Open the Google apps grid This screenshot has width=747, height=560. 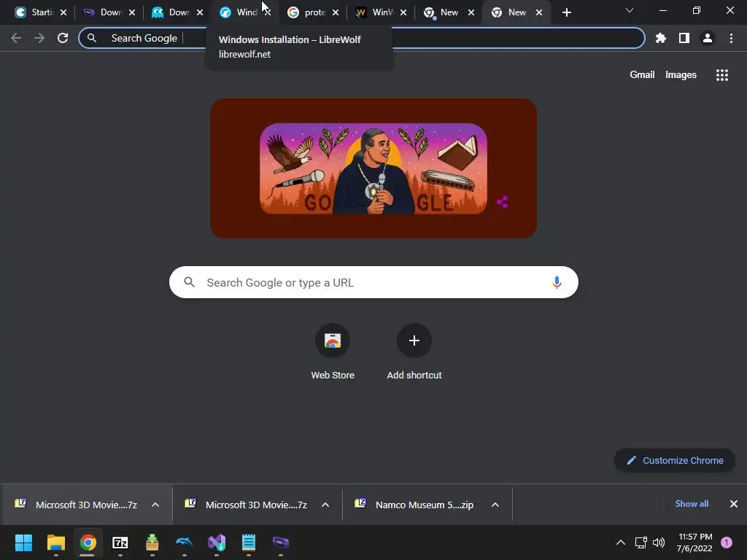721,75
